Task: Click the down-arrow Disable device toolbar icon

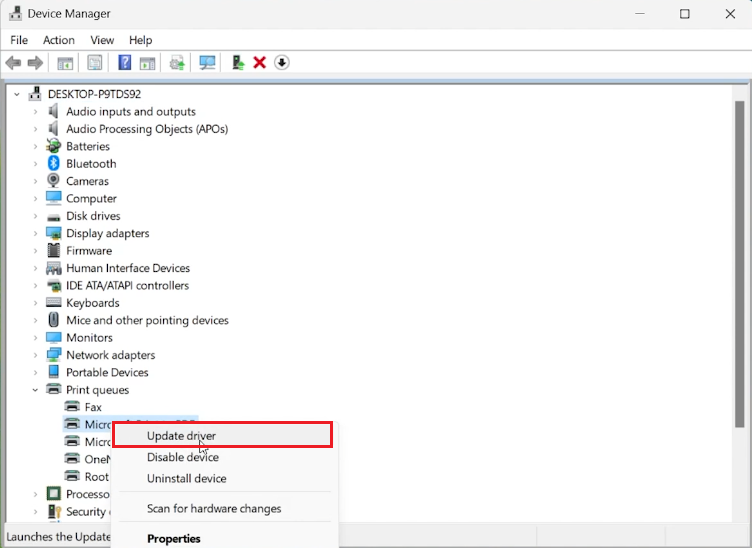Action: [282, 63]
